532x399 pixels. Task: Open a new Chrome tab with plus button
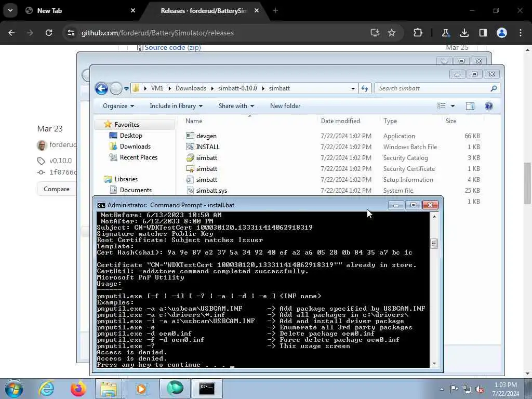[x=275, y=10]
